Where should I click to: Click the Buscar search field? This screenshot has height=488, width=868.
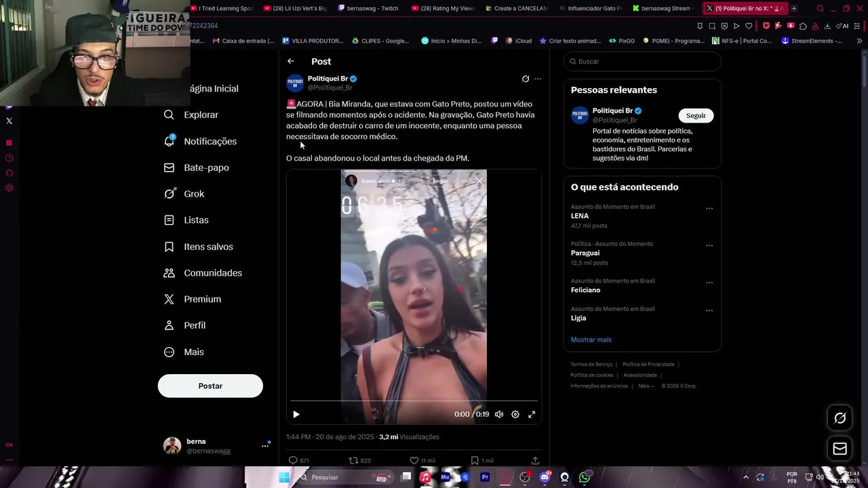point(642,61)
